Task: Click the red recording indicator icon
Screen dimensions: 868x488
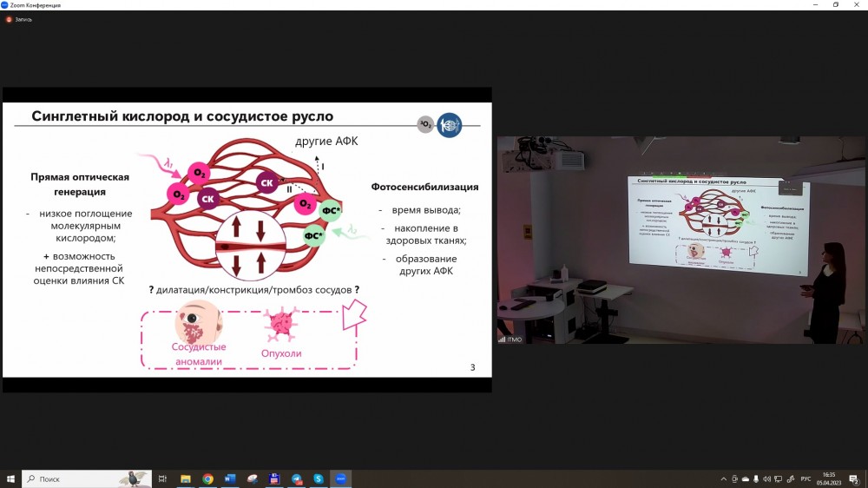Action: 10,19
